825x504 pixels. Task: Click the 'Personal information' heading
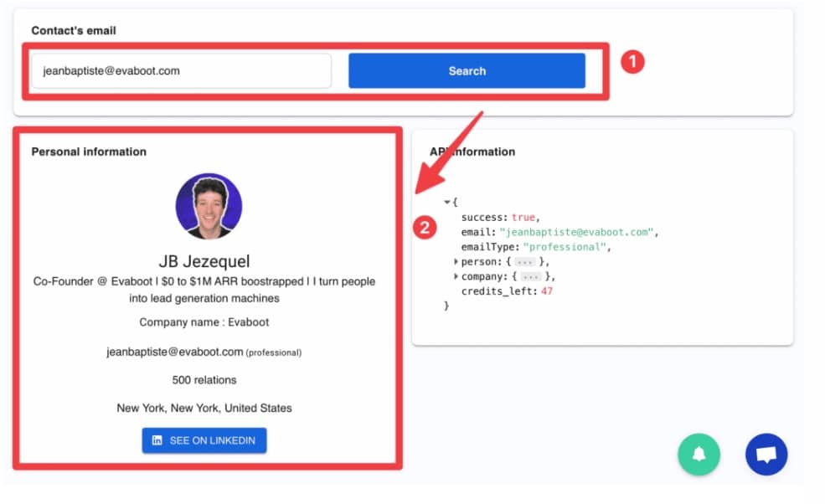[89, 152]
